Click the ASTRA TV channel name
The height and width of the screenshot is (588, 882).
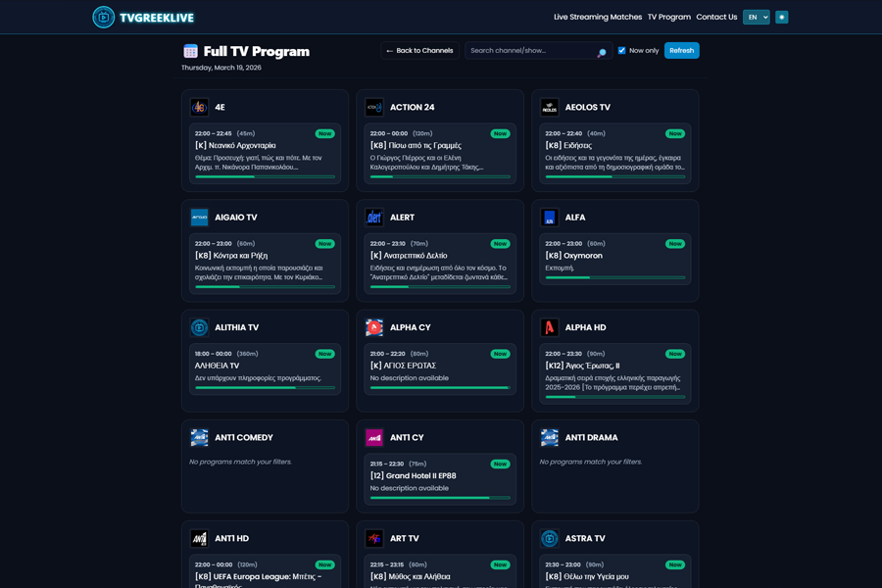[x=585, y=538]
